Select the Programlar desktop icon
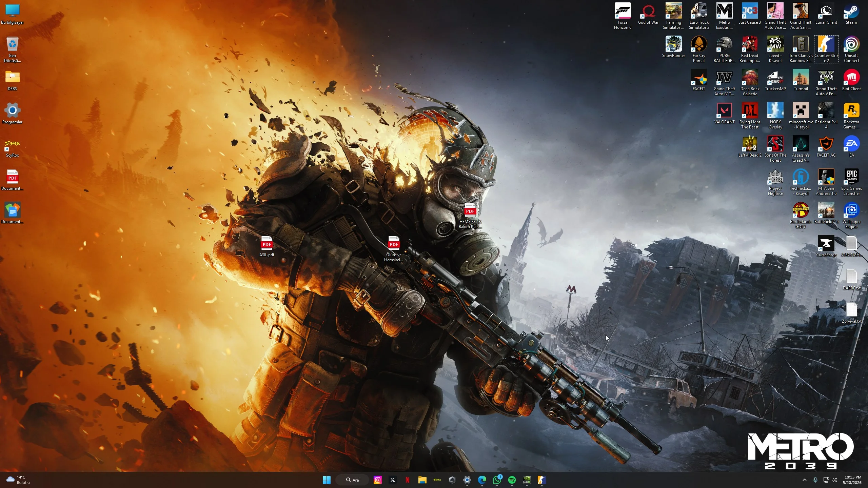 [13, 113]
